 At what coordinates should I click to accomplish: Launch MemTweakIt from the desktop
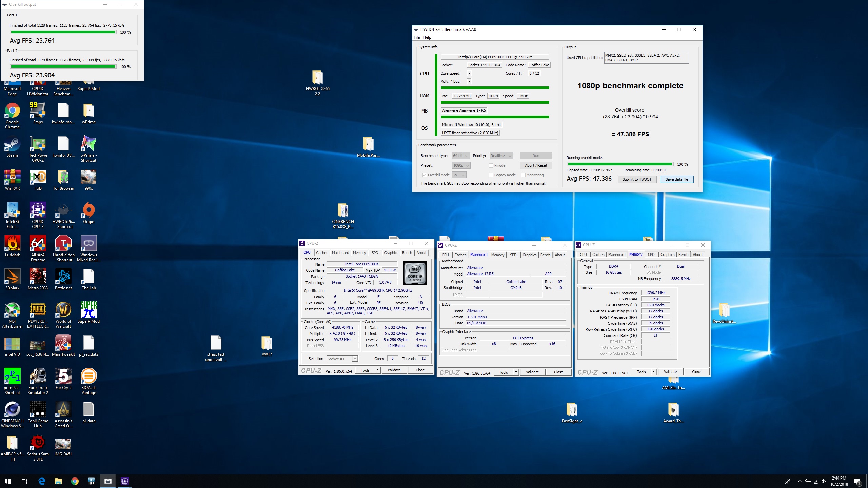[63, 346]
